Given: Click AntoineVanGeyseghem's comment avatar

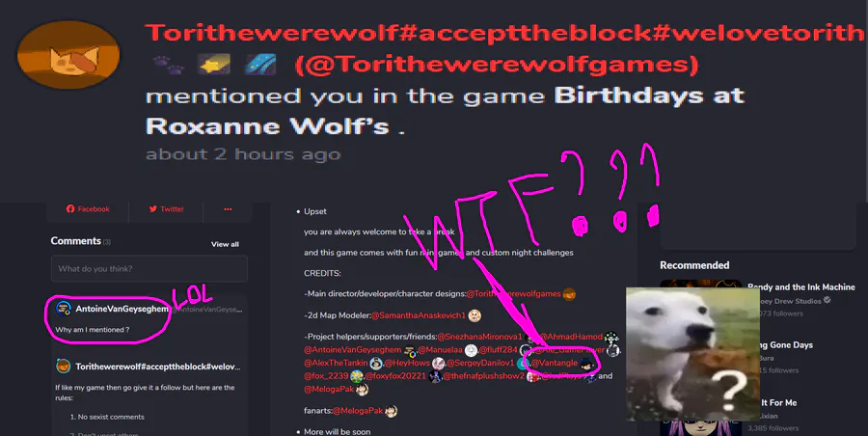Looking at the screenshot, I should pyautogui.click(x=64, y=309).
